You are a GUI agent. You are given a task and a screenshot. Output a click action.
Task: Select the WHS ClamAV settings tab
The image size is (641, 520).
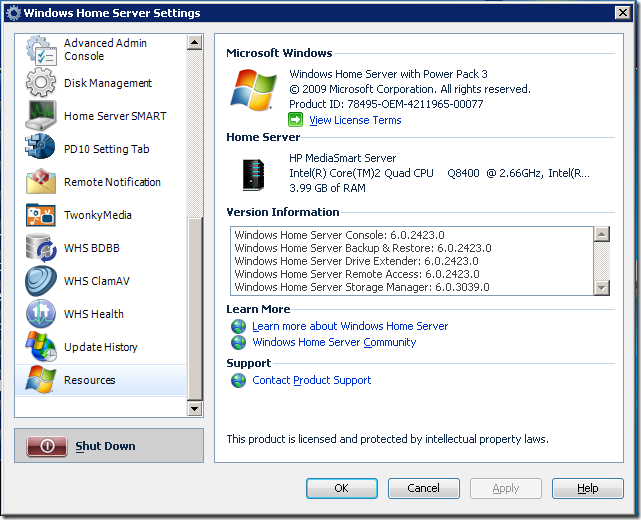[x=97, y=281]
